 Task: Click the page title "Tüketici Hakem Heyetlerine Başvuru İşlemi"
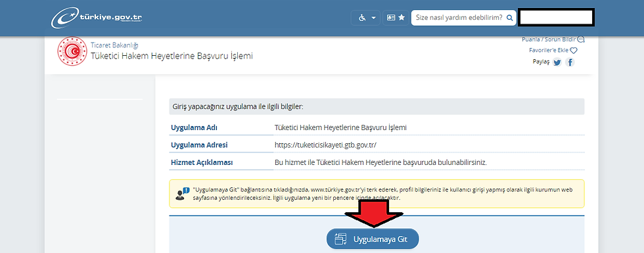[172, 55]
